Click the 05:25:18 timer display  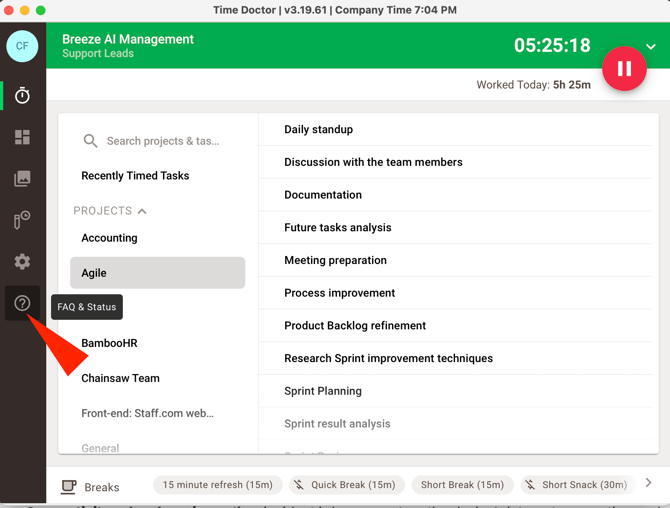[x=552, y=45]
